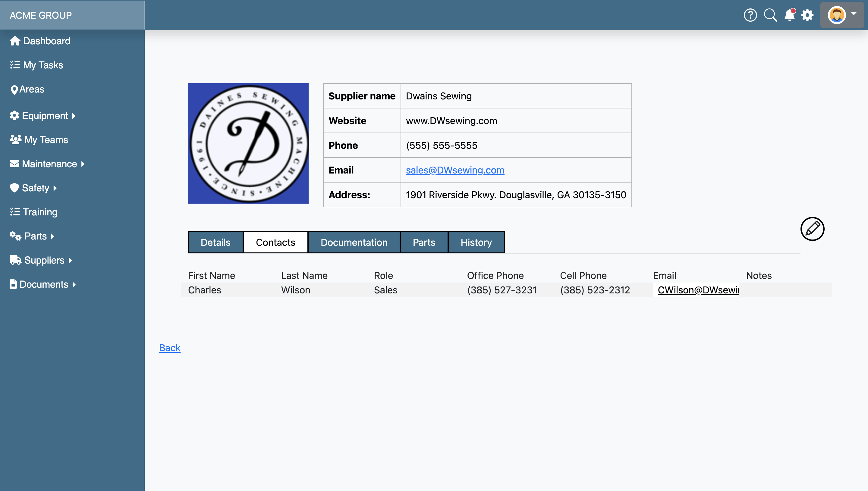Click the pencil edit icon

coord(812,229)
